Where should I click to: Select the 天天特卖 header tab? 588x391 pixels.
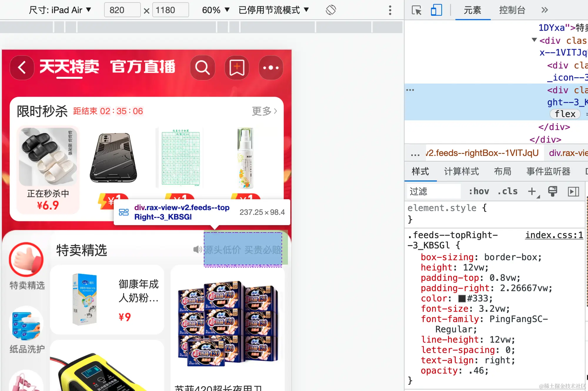pyautogui.click(x=69, y=67)
